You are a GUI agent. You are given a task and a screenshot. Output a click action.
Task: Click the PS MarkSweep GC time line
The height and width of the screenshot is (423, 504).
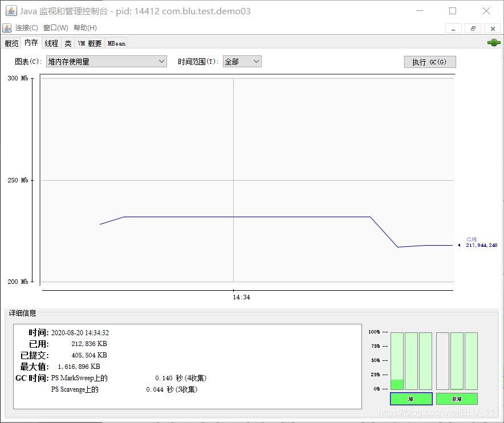click(x=129, y=378)
